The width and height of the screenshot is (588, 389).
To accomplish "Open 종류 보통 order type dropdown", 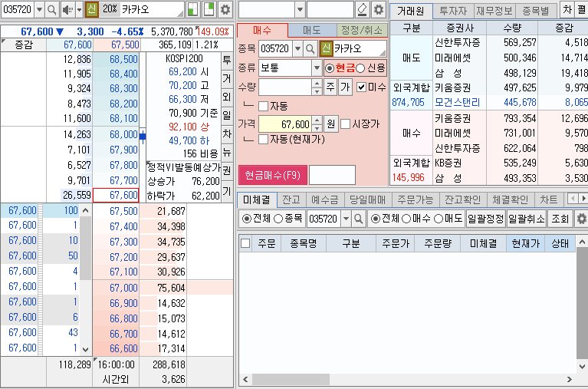I will click(317, 68).
